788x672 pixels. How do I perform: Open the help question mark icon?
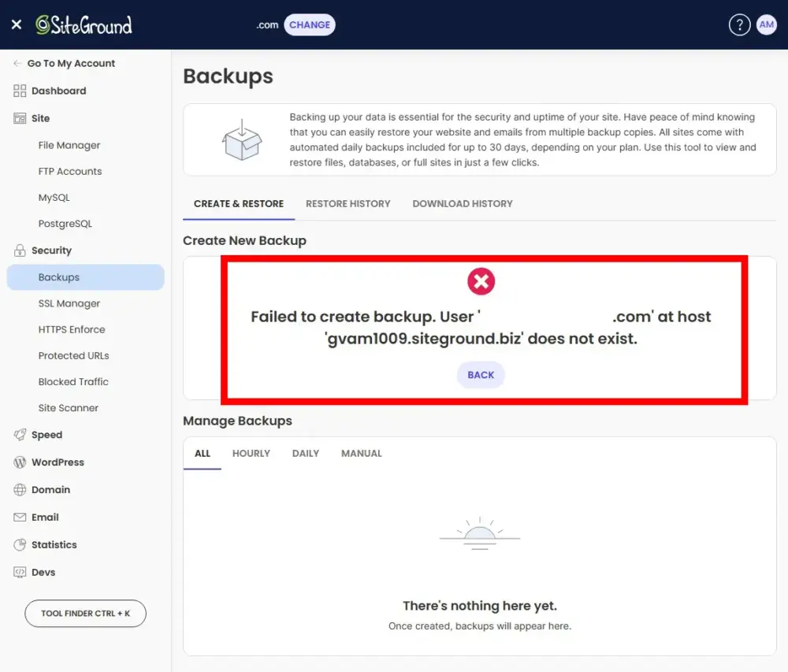coord(739,24)
